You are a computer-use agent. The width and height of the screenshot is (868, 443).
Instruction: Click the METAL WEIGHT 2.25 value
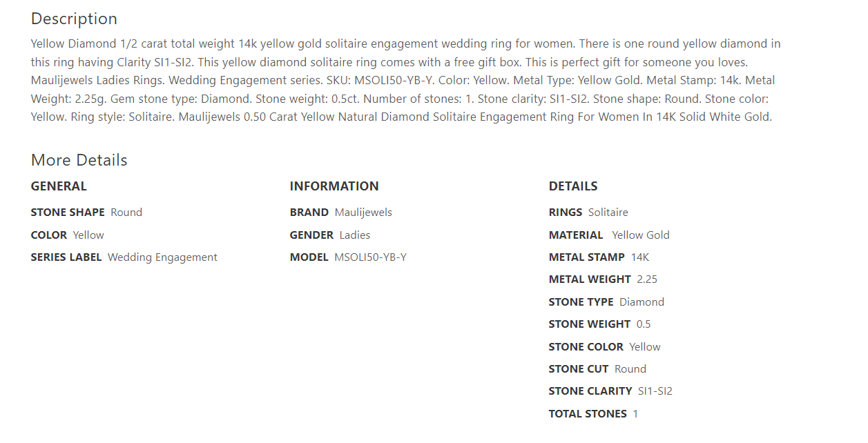[x=647, y=279]
